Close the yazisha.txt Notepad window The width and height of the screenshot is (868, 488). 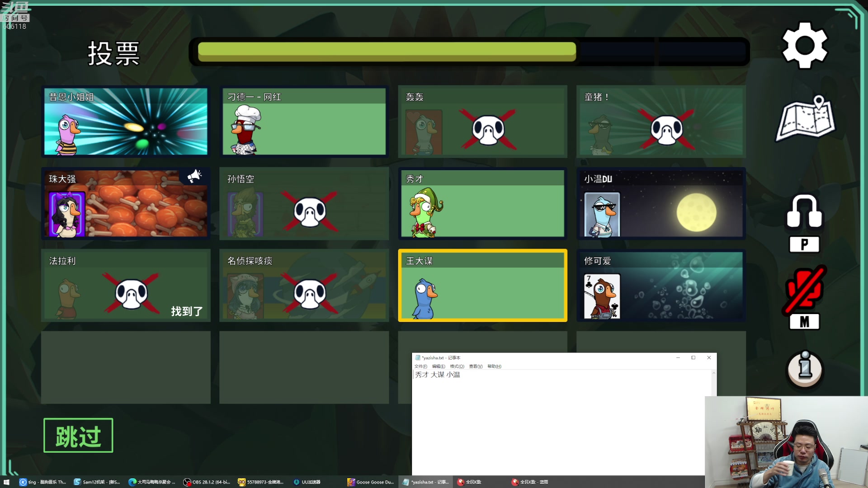coord(709,357)
